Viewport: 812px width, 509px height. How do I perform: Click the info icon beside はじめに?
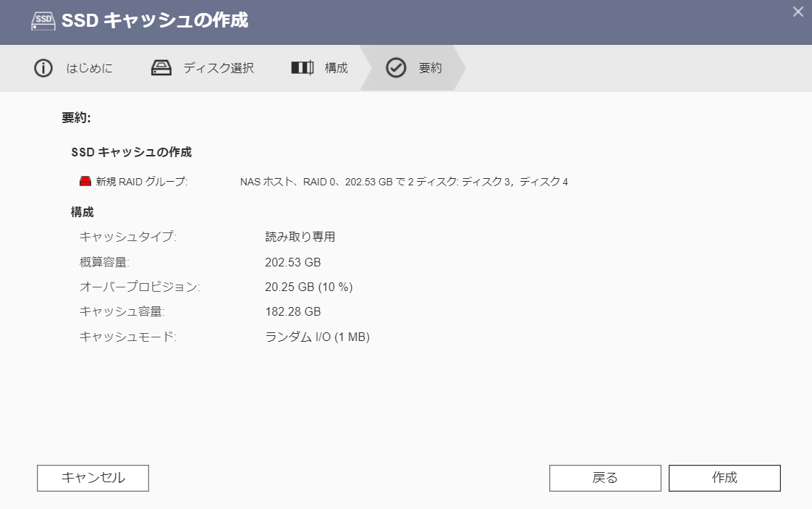pos(43,68)
